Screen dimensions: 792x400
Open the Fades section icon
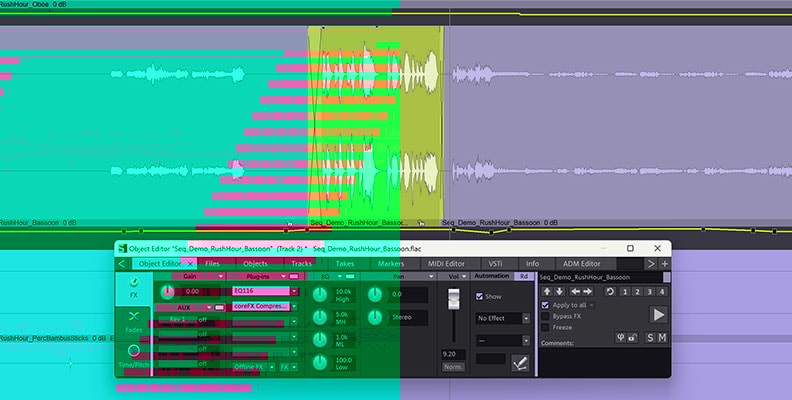pos(133,320)
